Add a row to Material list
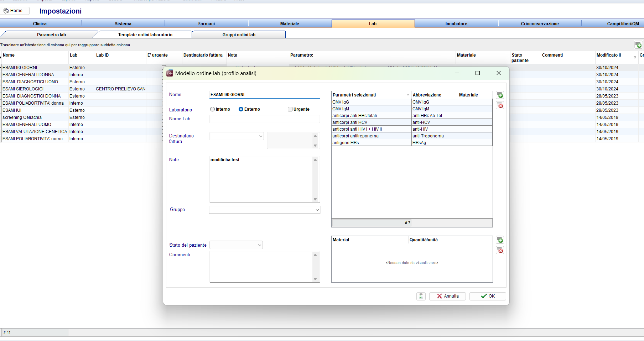The height and width of the screenshot is (341, 644). point(500,240)
